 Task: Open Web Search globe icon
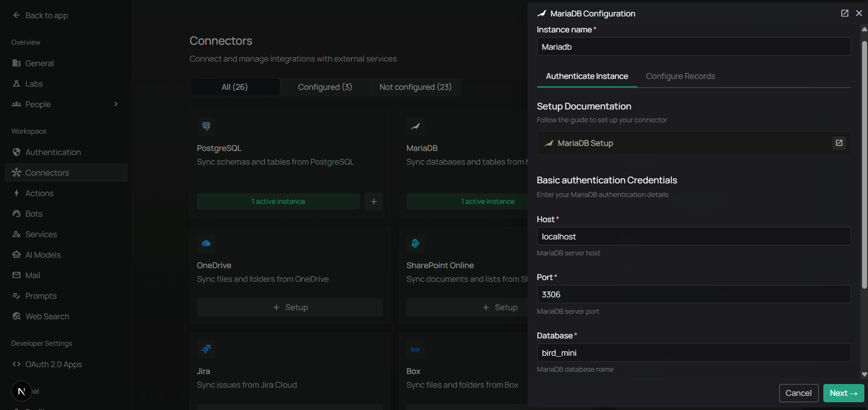(16, 316)
